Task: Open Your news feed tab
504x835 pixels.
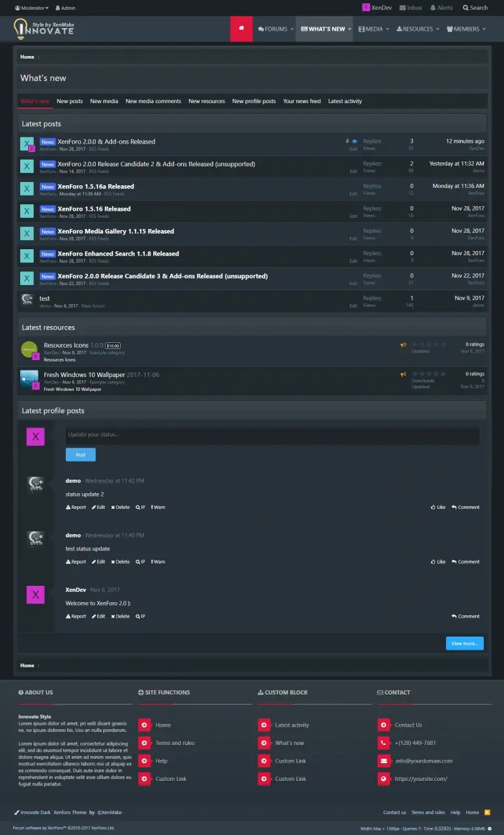Action: 302,101
